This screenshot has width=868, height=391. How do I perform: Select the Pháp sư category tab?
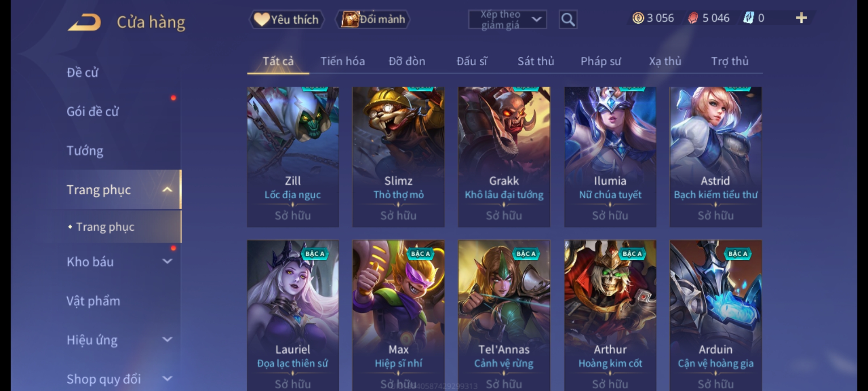601,61
